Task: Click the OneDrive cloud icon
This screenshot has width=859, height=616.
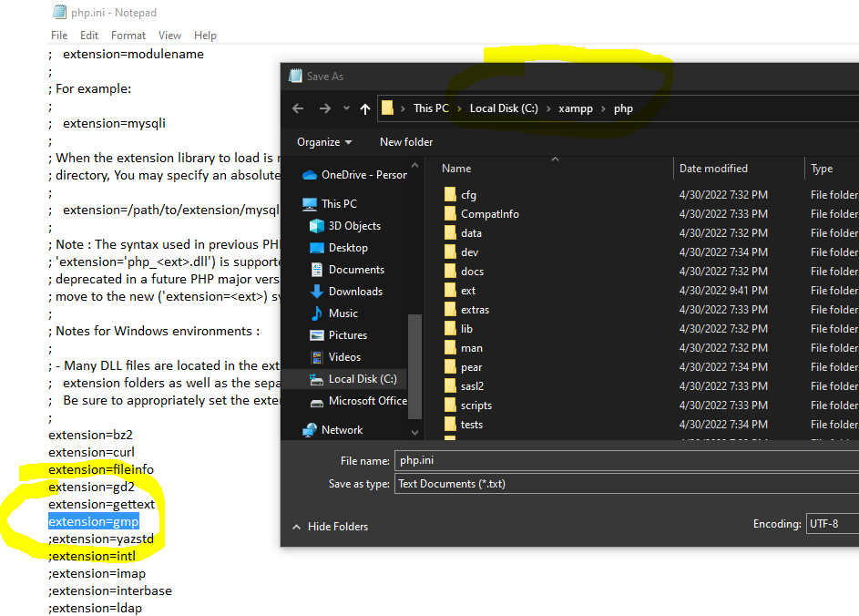Action: coord(310,175)
